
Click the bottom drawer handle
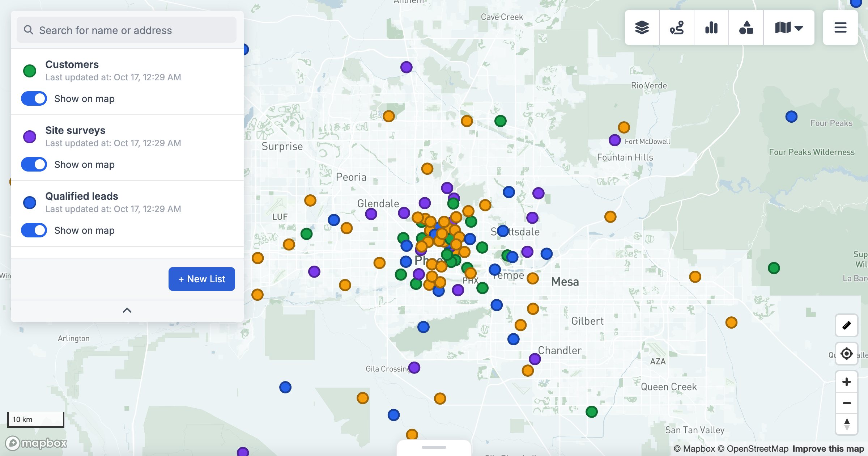434,447
